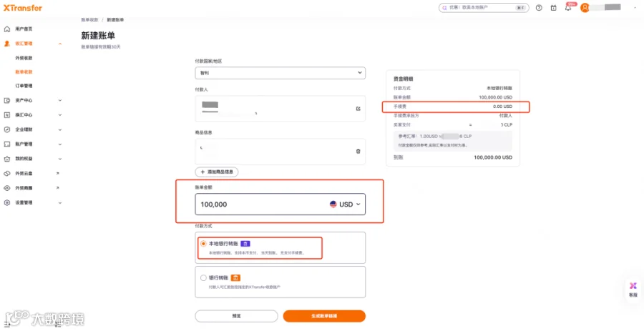This screenshot has width=644, height=331.
Task: Select 本地银行转账 payment method
Action: click(x=203, y=244)
